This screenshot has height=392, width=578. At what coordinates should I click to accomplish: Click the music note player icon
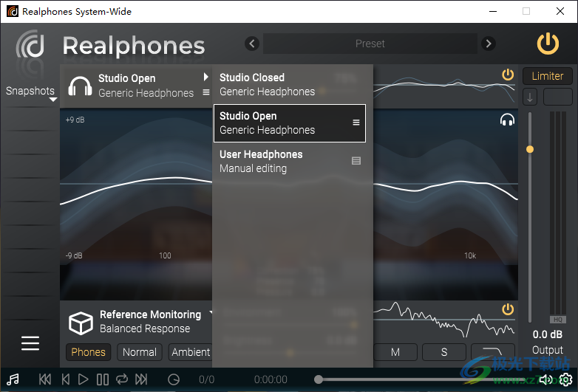13,379
